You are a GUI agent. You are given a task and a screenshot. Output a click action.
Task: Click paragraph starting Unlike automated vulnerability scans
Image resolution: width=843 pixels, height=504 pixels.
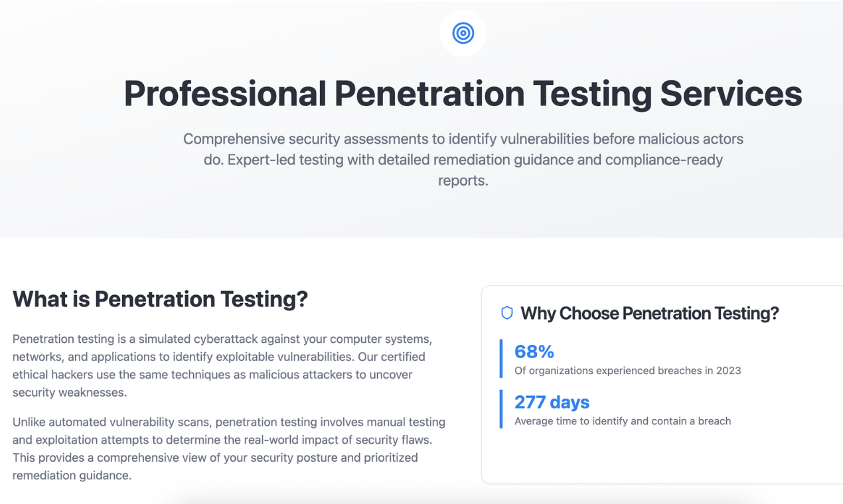[x=228, y=448]
